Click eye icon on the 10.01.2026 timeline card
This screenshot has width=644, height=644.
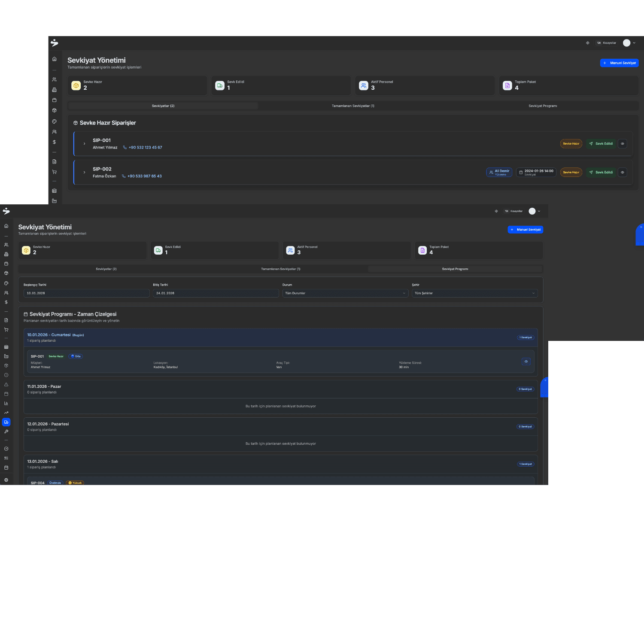click(x=526, y=361)
